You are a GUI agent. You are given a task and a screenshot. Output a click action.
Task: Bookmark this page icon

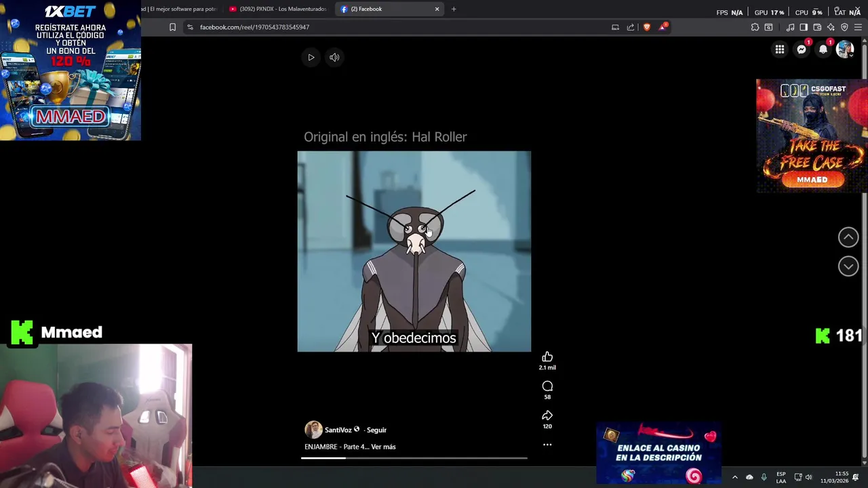pyautogui.click(x=172, y=27)
